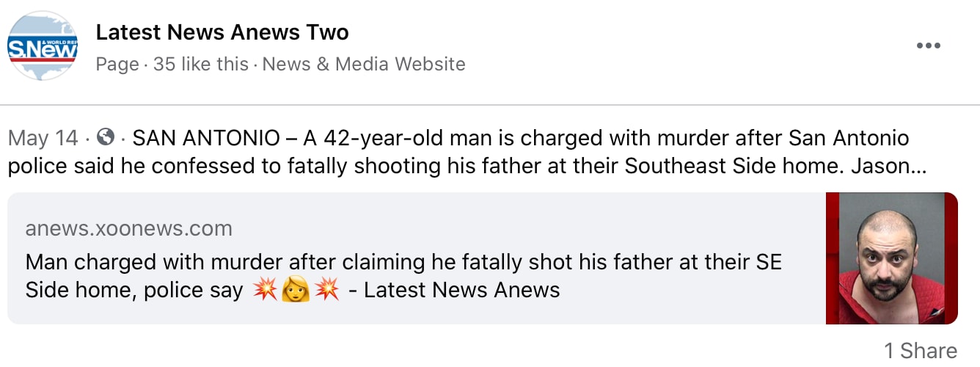Click the first collision emoji in headline
Viewport: 980px width, 367px height.
265,290
